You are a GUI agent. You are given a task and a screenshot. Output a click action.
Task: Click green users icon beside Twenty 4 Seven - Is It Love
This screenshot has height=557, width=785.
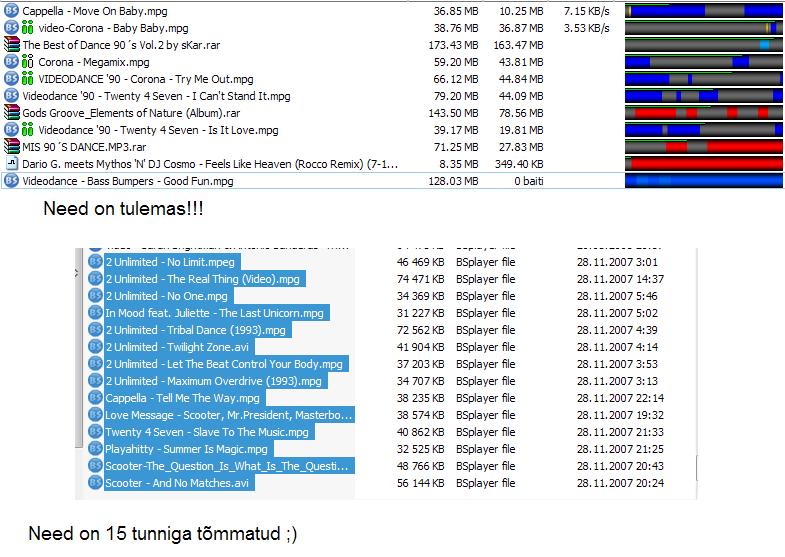coord(28,130)
